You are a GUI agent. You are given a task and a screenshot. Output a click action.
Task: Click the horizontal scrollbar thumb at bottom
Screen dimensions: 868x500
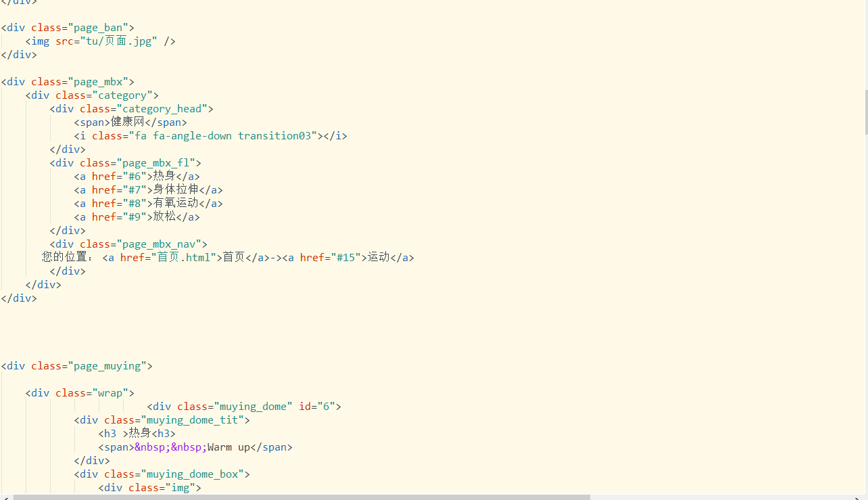point(301,497)
